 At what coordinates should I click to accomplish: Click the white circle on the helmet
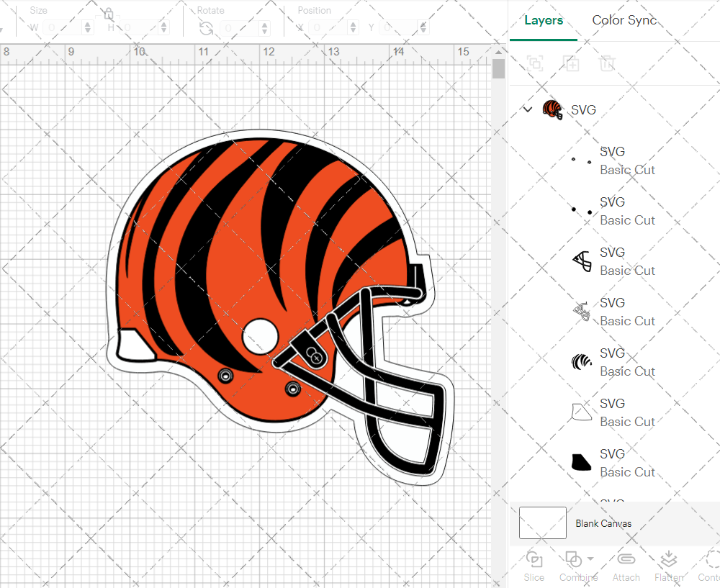[x=261, y=336]
